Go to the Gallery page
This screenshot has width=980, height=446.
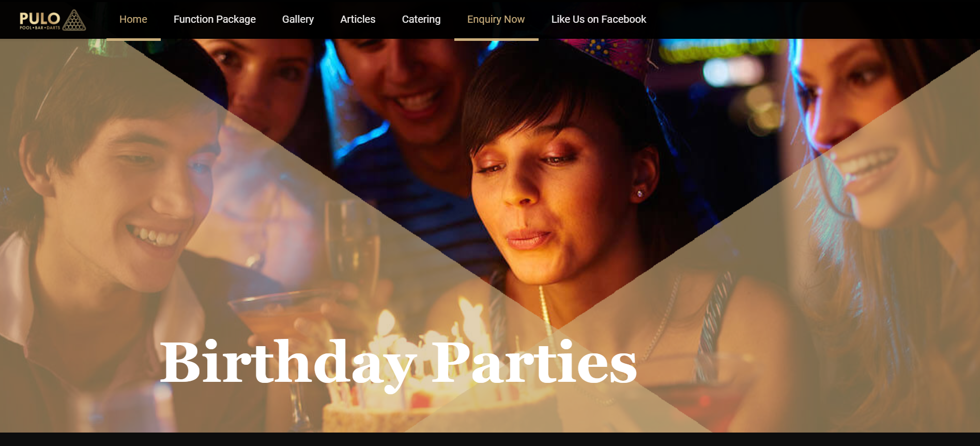(298, 19)
